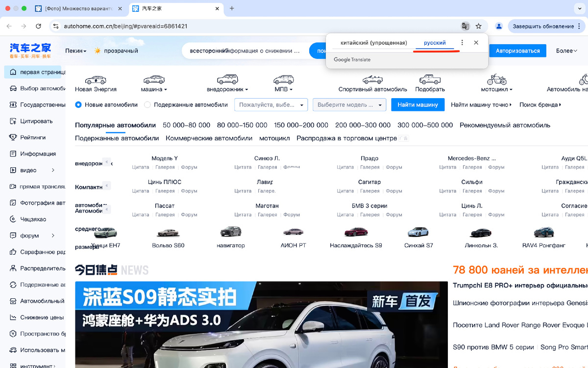588x368 pixels.
Task: Select Новые автомобили radio button
Action: [78, 105]
